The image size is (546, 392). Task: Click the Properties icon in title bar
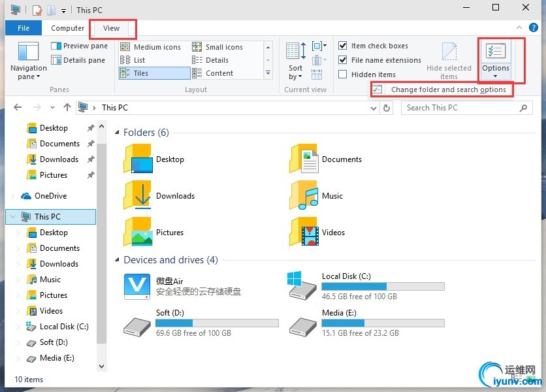click(x=37, y=10)
